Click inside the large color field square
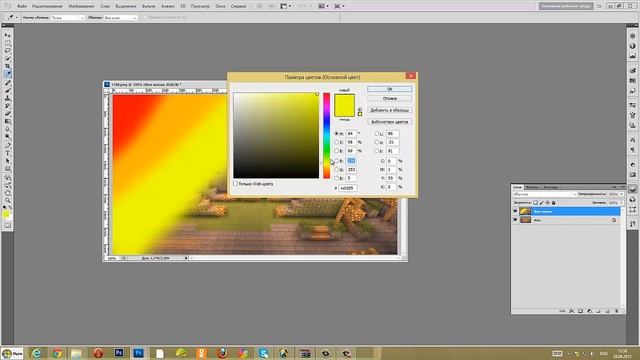Image resolution: width=640 pixels, height=360 pixels. (276, 136)
